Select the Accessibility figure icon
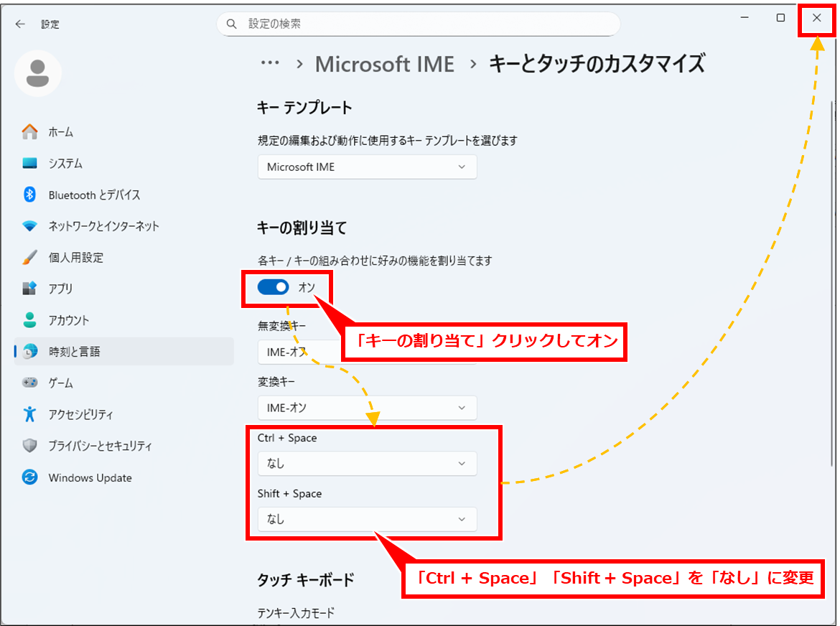This screenshot has width=840, height=626. 29,414
